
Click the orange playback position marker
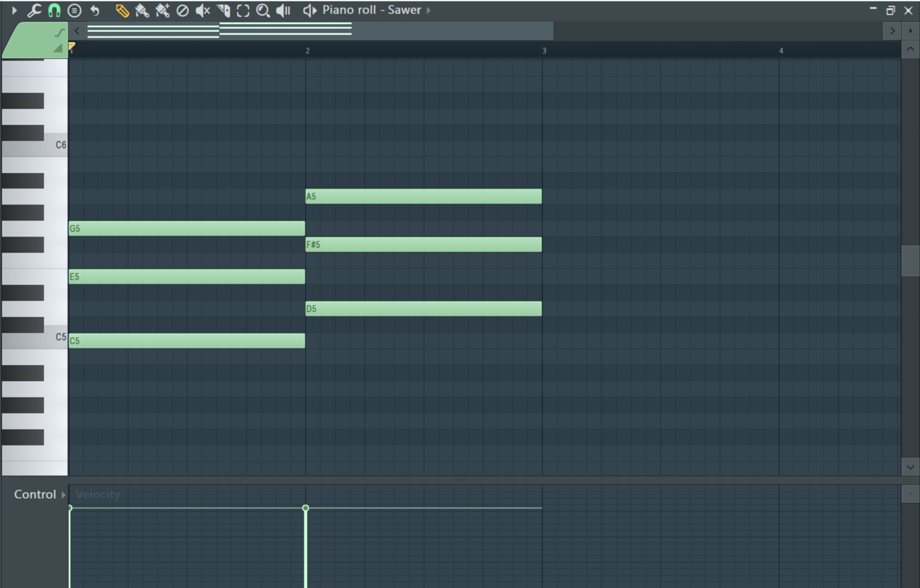(x=71, y=47)
